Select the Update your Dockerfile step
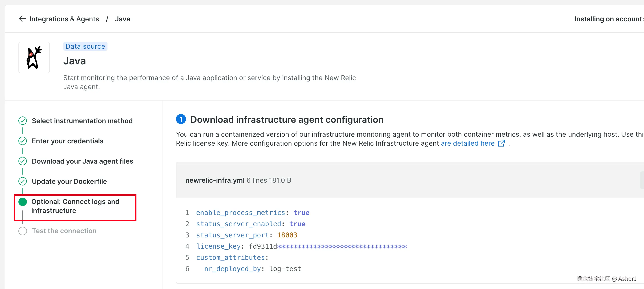The width and height of the screenshot is (644, 289). tap(69, 181)
